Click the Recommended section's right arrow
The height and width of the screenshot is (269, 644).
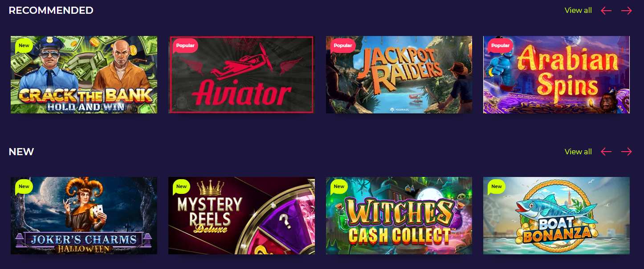pyautogui.click(x=627, y=11)
